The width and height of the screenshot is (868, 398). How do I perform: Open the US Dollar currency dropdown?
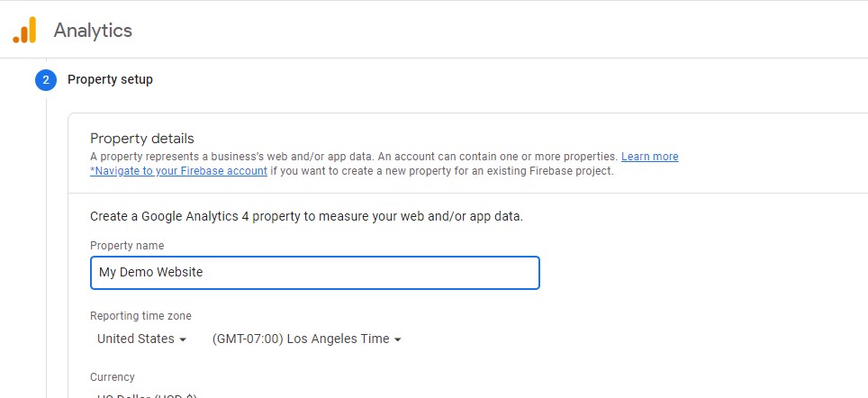coord(148,395)
